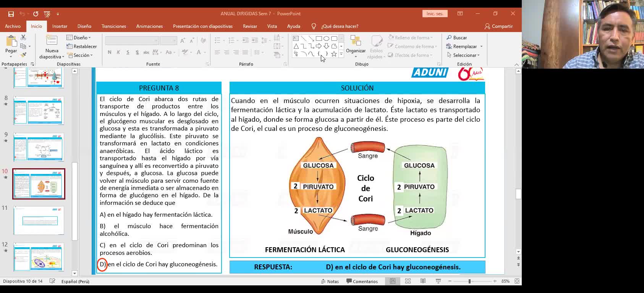This screenshot has width=644, height=293.
Task: Click the zoom out minus button
Action: [x=450, y=281]
